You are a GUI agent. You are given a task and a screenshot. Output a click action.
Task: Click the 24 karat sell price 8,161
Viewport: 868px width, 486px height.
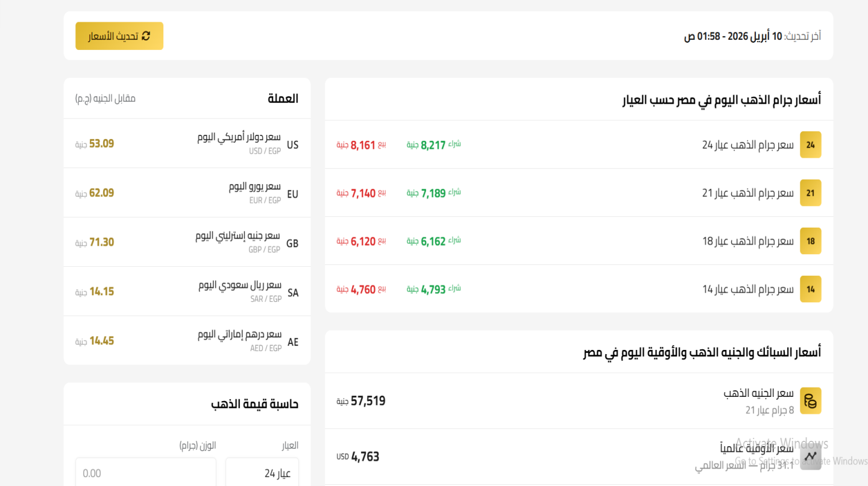click(x=363, y=145)
